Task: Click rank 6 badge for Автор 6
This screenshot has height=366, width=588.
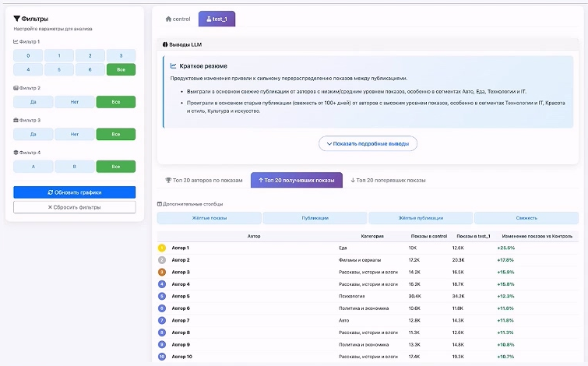Action: point(162,308)
